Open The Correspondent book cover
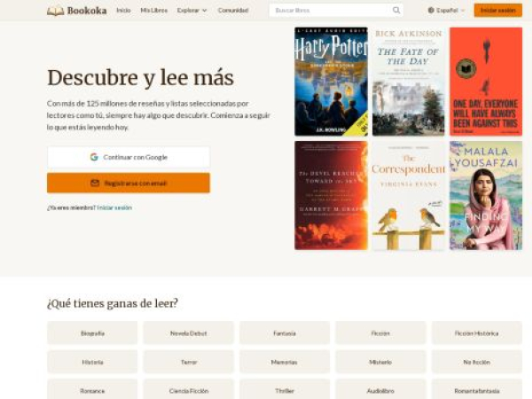This screenshot has height=399, width=532. point(409,196)
